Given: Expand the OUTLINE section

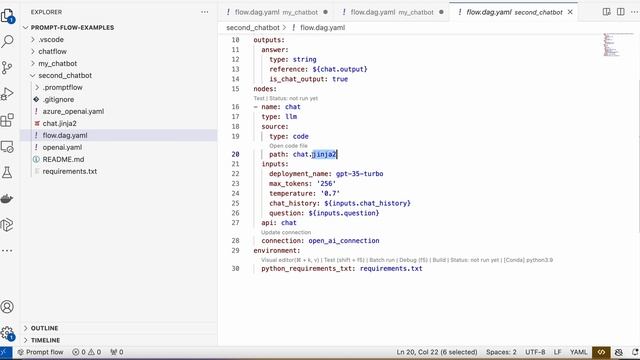Looking at the screenshot, I should pos(25,328).
